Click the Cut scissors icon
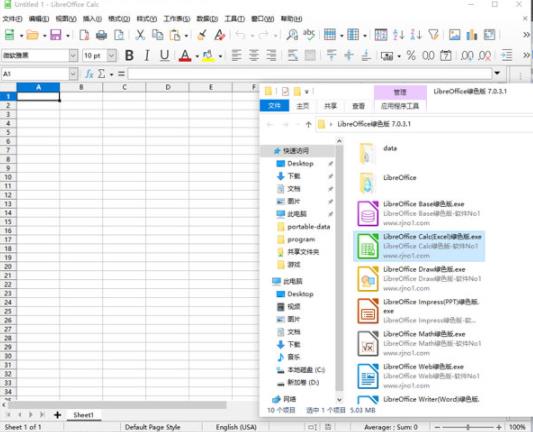Image resolution: width=533 pixels, height=432 pixels. [140, 35]
